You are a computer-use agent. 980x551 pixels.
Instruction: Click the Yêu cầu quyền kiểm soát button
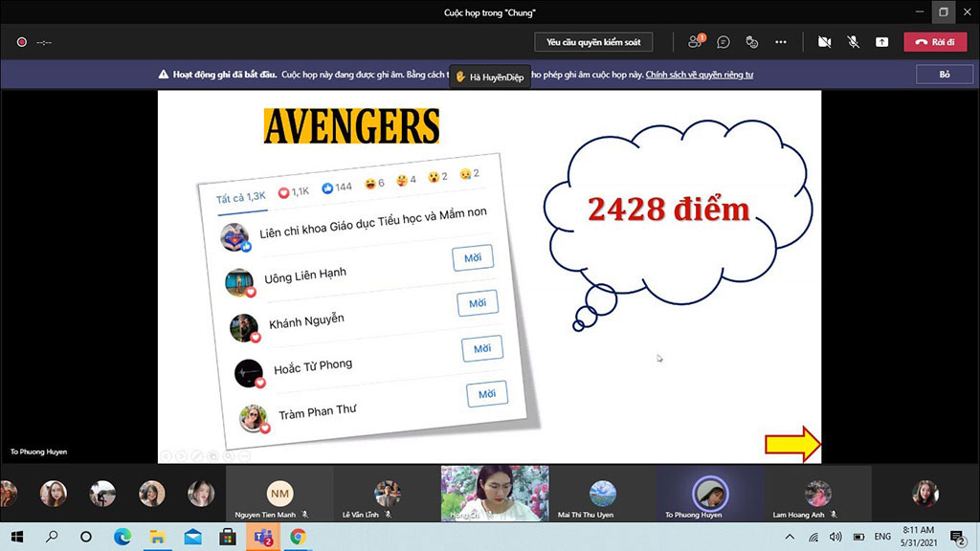(x=593, y=42)
